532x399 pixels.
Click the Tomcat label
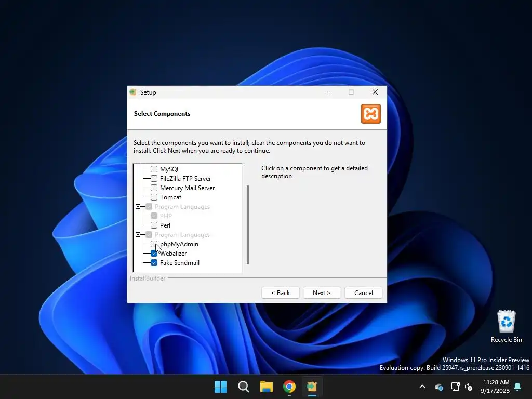[x=170, y=197]
